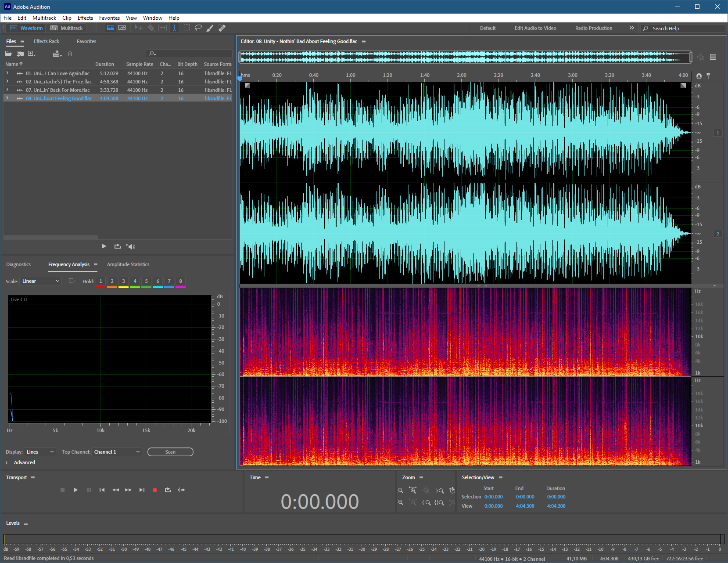Select the Time Selection tool
This screenshot has height=563, width=728.
(x=174, y=28)
